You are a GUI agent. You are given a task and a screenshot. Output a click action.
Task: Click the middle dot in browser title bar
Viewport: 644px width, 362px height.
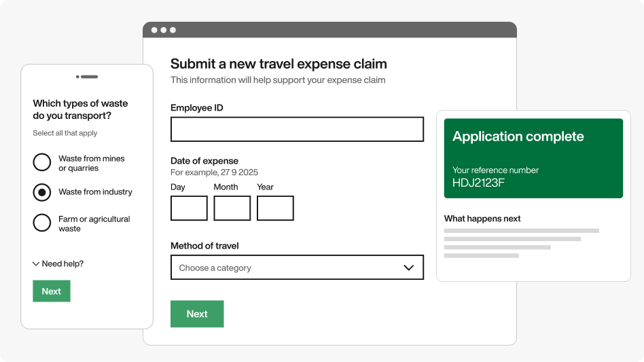click(x=163, y=30)
